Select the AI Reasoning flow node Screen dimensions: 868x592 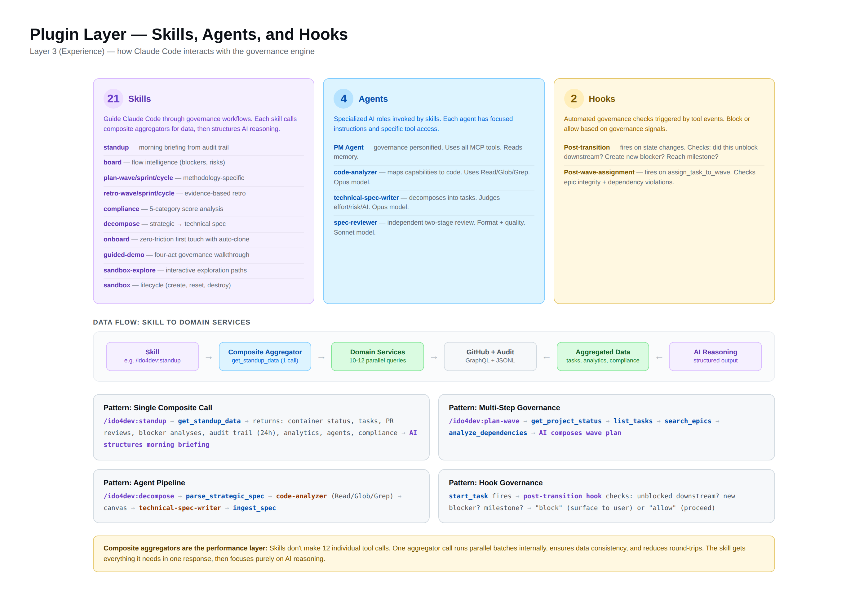715,356
